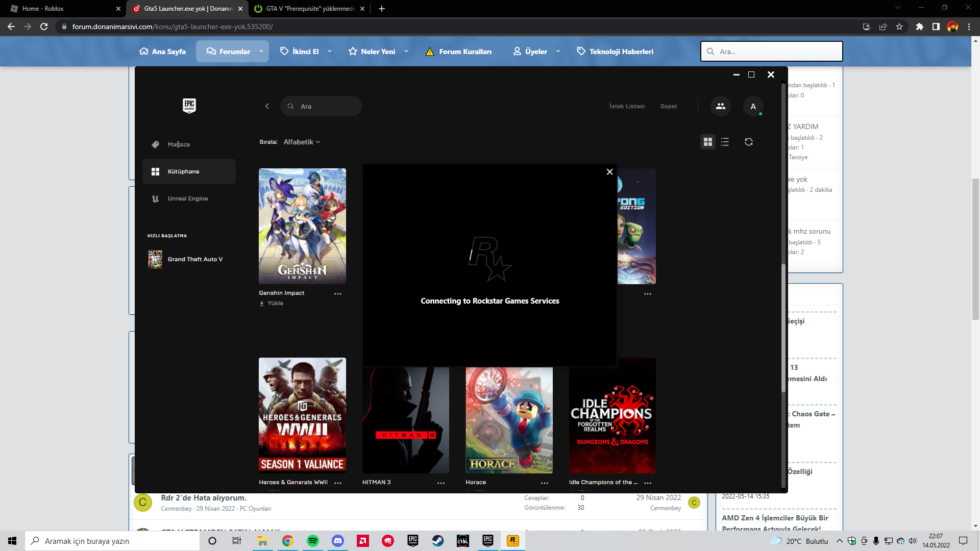The image size is (980, 551).
Task: Expand the Forumlar dropdown arrow
Action: click(261, 52)
